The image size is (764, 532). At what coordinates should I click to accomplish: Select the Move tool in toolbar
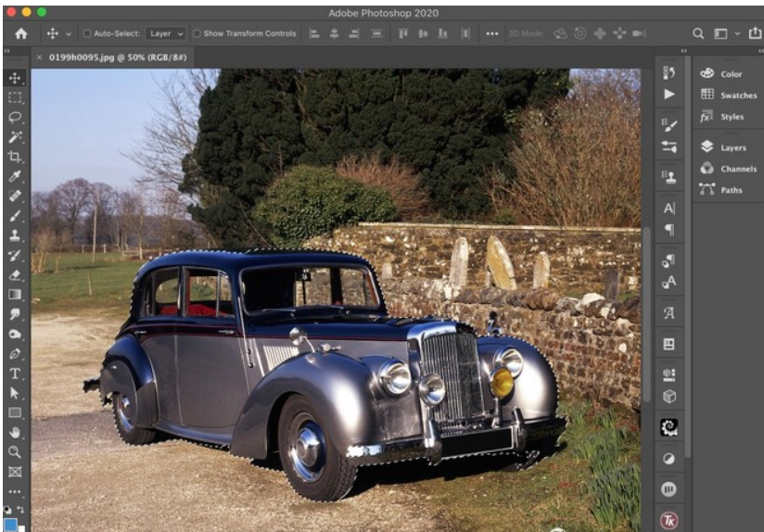point(15,78)
